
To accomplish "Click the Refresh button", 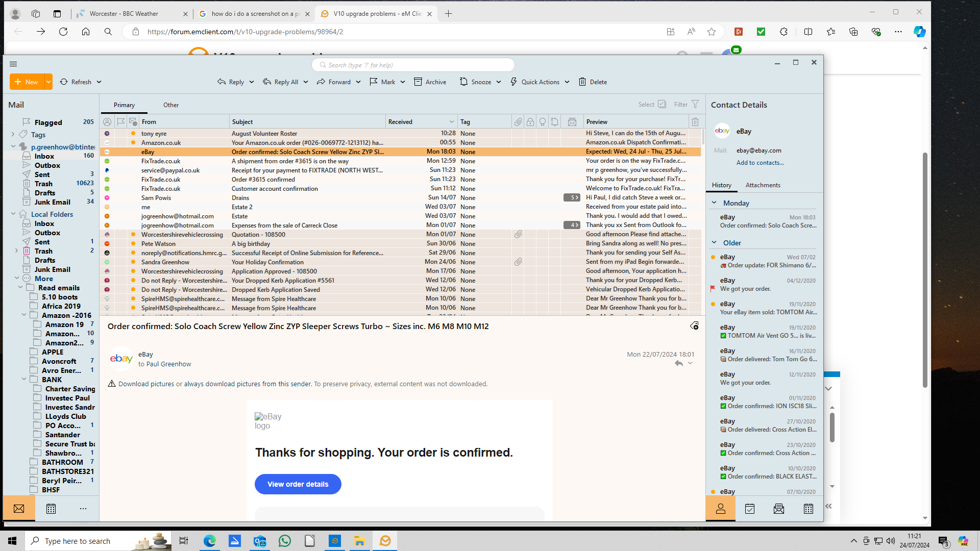I will pos(76,82).
